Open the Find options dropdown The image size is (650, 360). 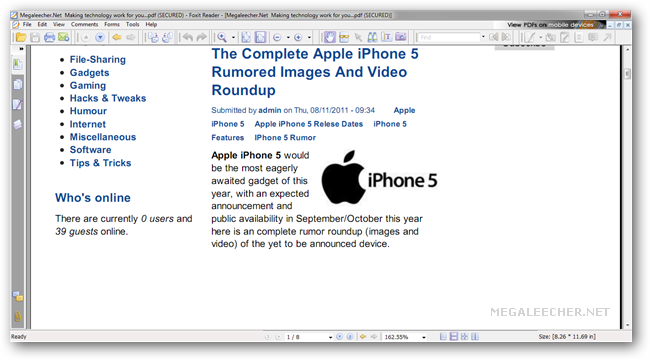coord(483,37)
